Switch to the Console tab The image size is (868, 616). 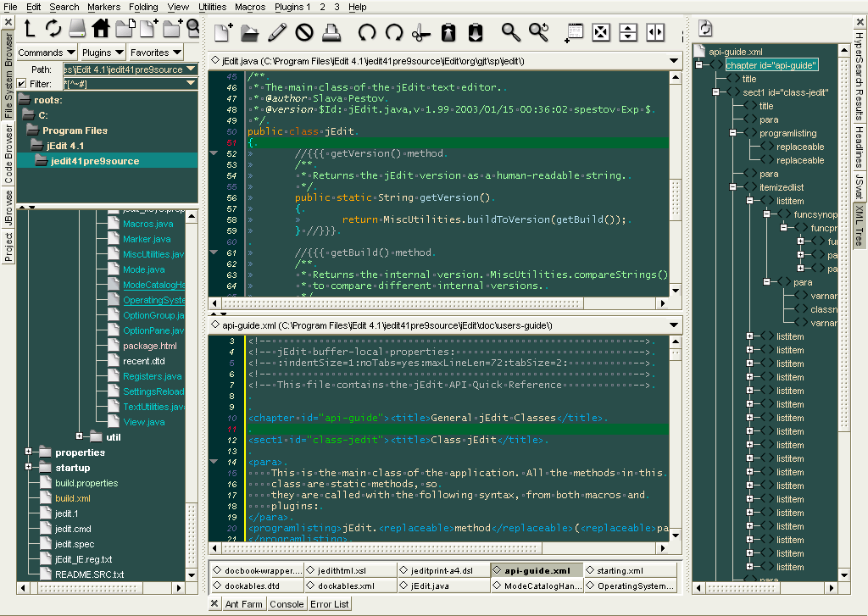pos(287,604)
